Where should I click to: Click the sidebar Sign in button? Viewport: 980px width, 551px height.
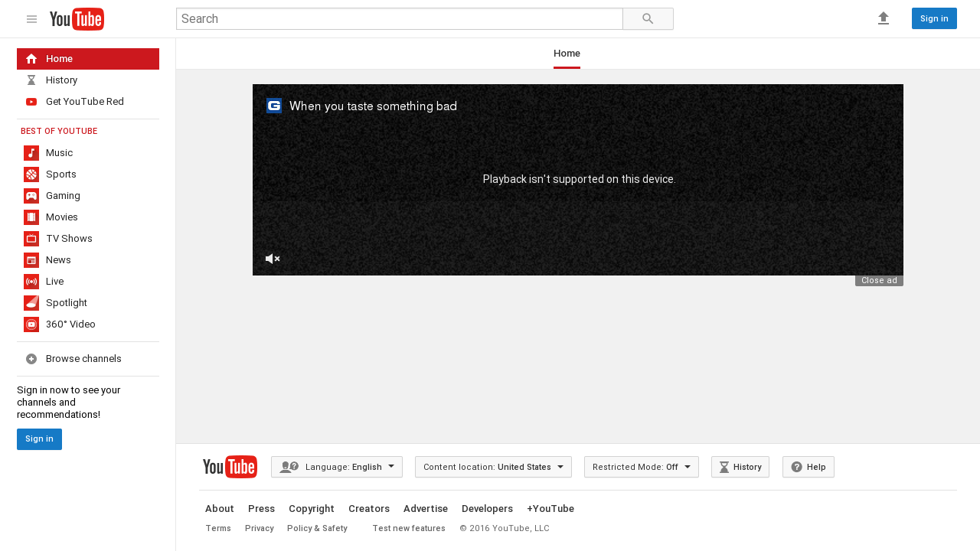click(x=39, y=439)
